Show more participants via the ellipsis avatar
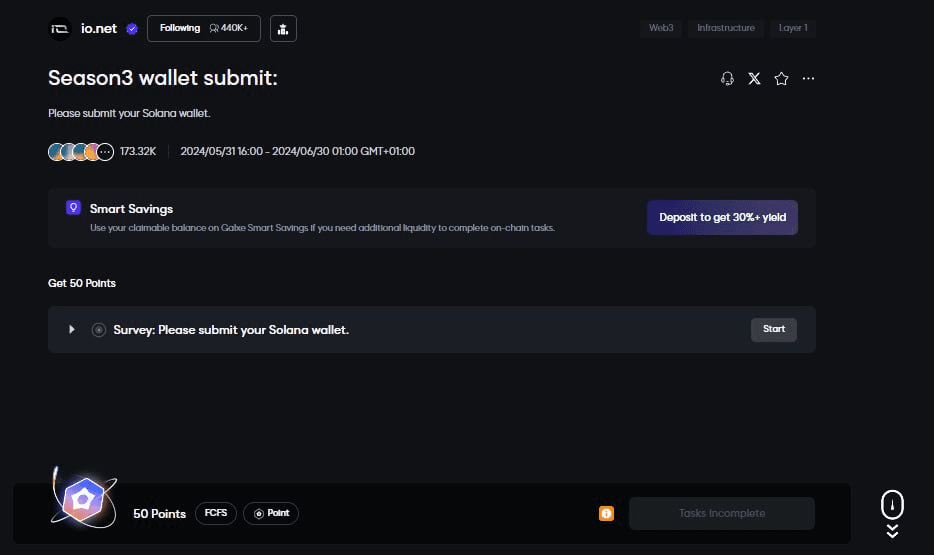Image resolution: width=934 pixels, height=555 pixels. coord(105,152)
